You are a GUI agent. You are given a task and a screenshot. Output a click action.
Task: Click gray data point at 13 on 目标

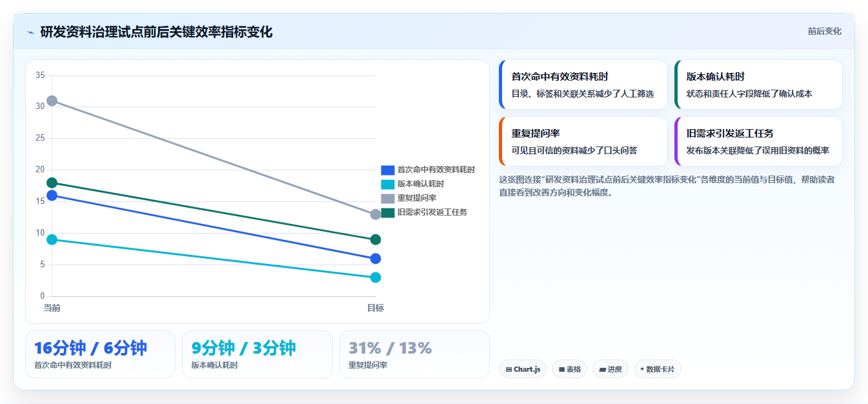(x=376, y=214)
